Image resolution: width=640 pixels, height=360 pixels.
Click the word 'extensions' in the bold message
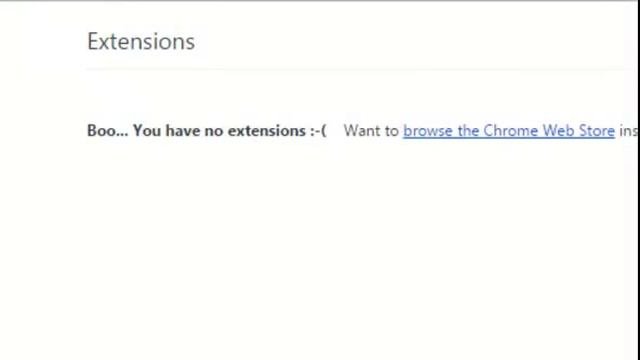[x=267, y=131]
